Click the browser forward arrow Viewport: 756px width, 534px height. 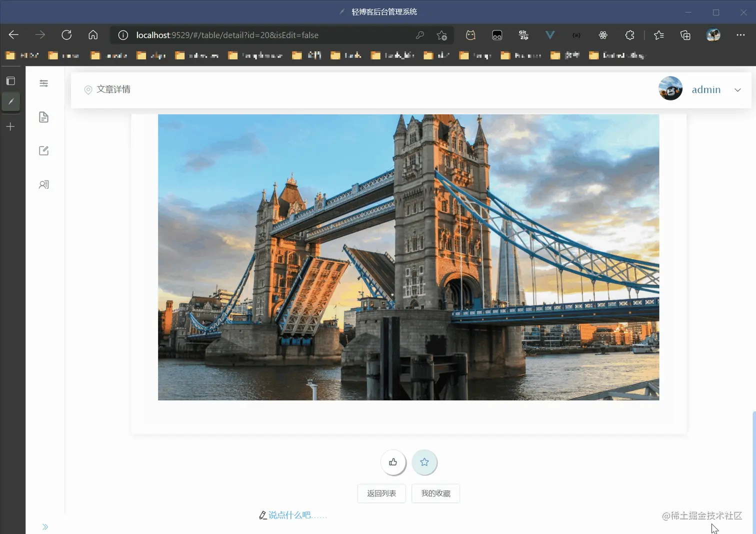point(40,35)
